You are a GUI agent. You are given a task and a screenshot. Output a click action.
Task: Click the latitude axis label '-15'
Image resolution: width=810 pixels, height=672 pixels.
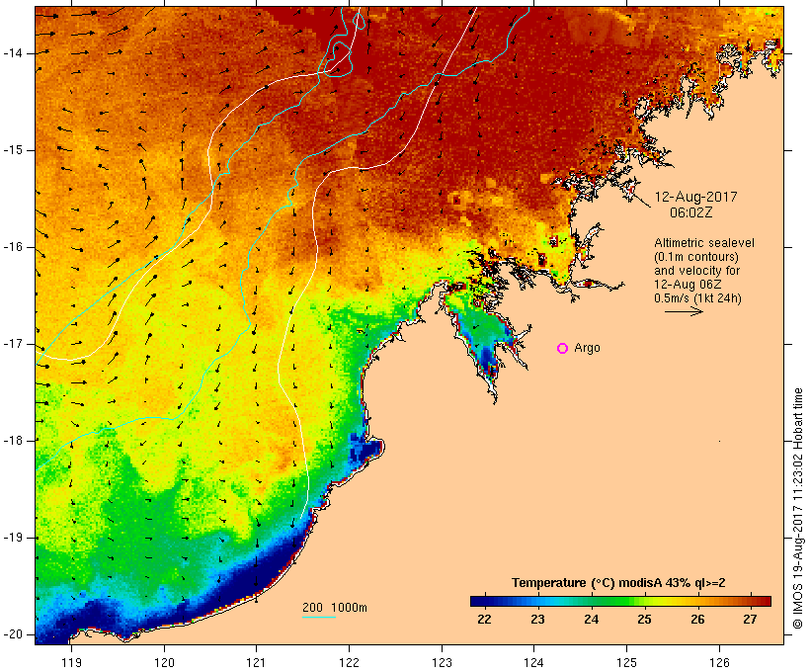click(13, 150)
